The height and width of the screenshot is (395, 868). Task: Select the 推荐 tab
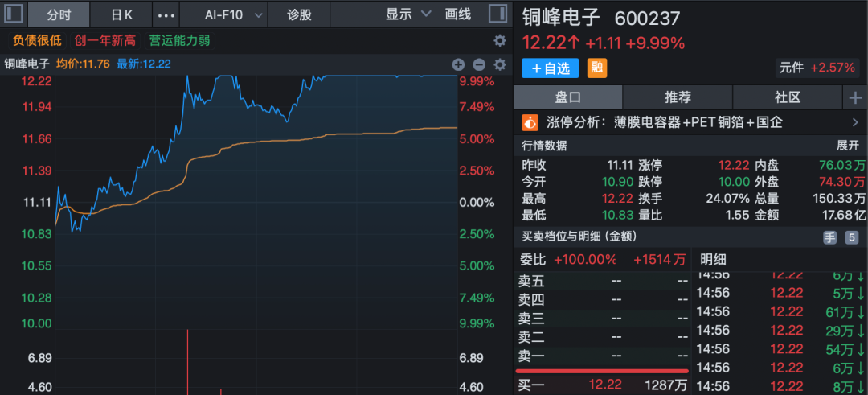(x=678, y=98)
